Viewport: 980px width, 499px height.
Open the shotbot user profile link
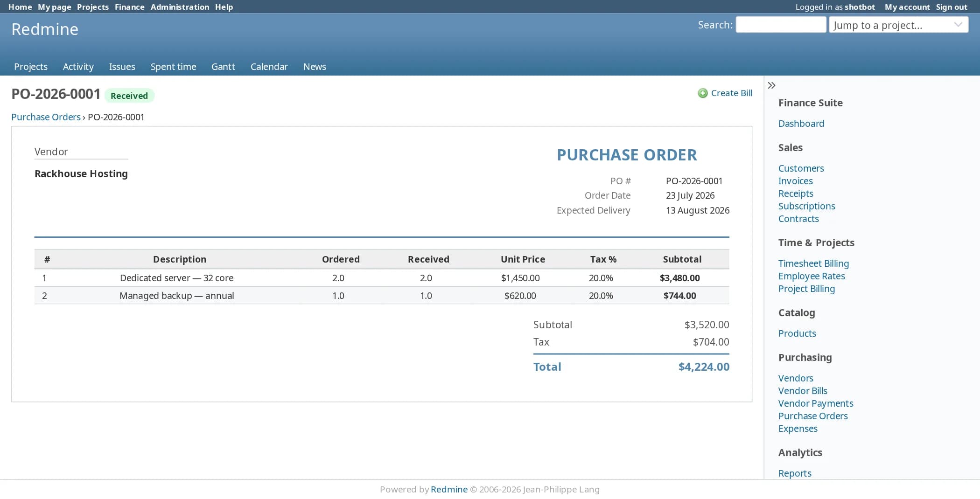coord(860,7)
